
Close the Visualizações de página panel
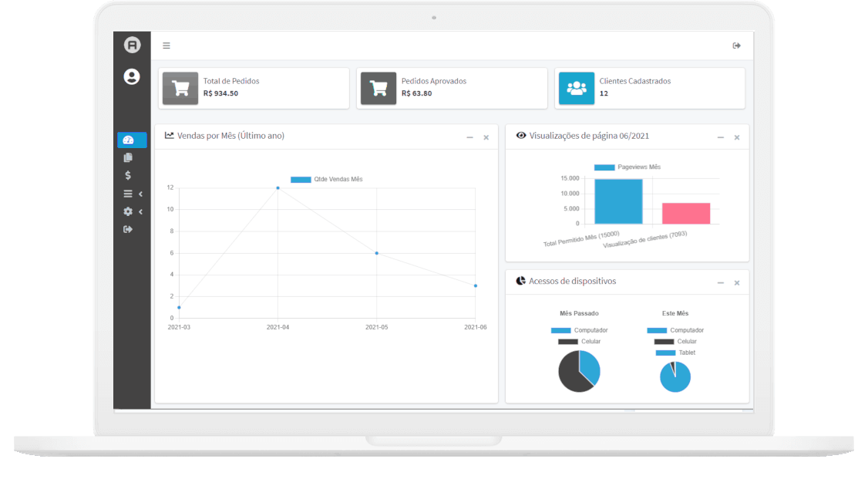[737, 137]
